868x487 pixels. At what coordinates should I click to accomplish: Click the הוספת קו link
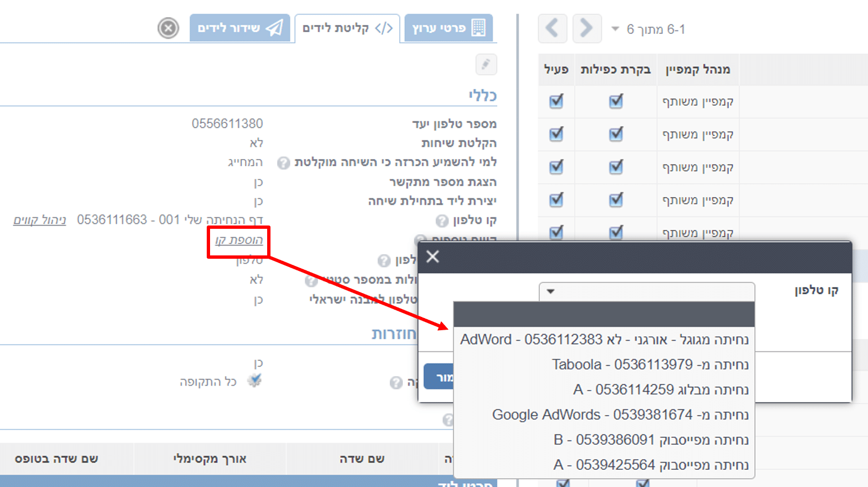239,240
